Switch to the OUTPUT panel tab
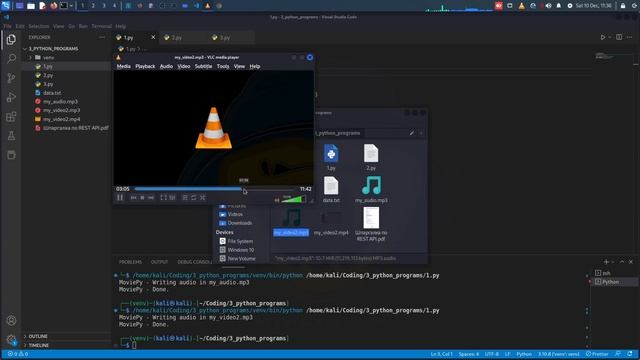This screenshot has height=360, width=640. 160,262
